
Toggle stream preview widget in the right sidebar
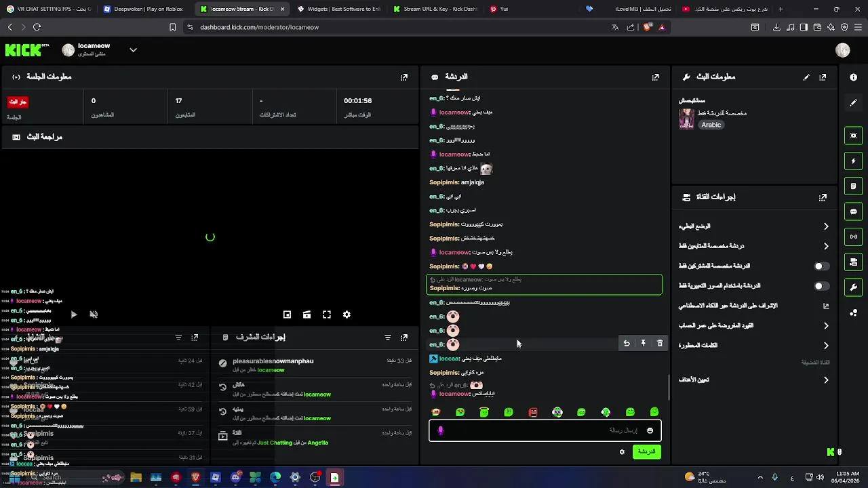(x=854, y=136)
